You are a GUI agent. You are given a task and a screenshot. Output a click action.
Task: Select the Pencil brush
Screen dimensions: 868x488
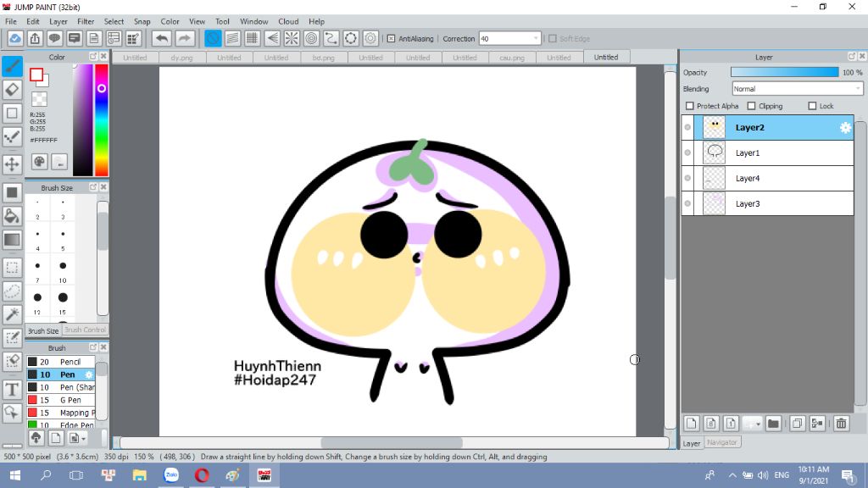[60, 362]
